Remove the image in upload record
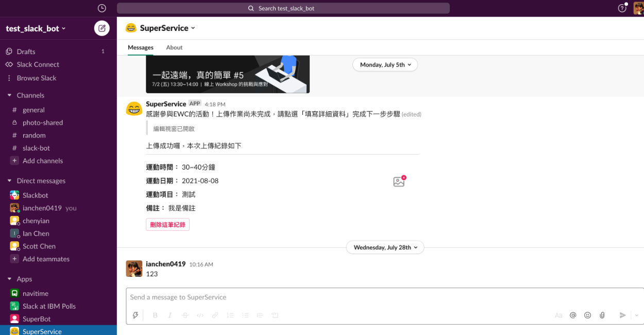Viewport: 644px width, 335px height. pyautogui.click(x=403, y=178)
